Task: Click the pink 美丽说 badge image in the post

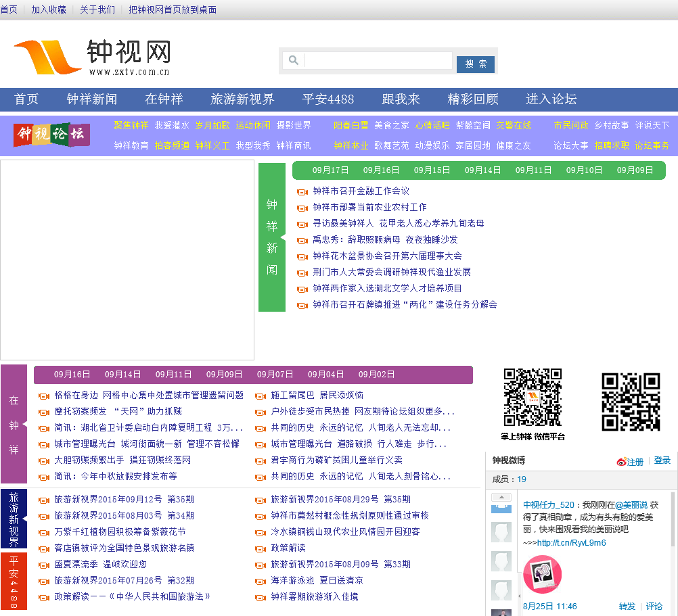Action: [x=542, y=574]
